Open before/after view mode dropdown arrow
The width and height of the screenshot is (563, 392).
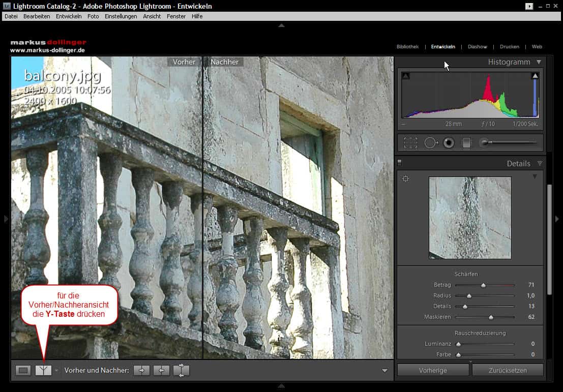click(56, 371)
